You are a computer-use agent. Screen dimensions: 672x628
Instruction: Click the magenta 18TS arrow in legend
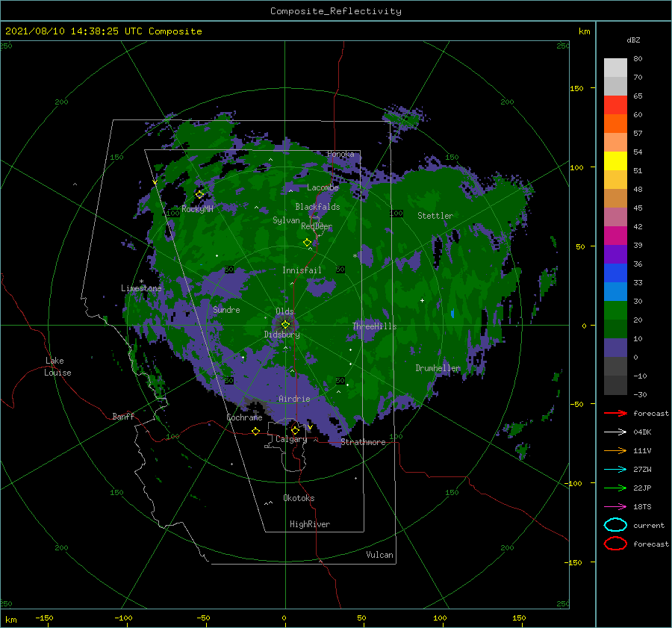click(x=615, y=507)
